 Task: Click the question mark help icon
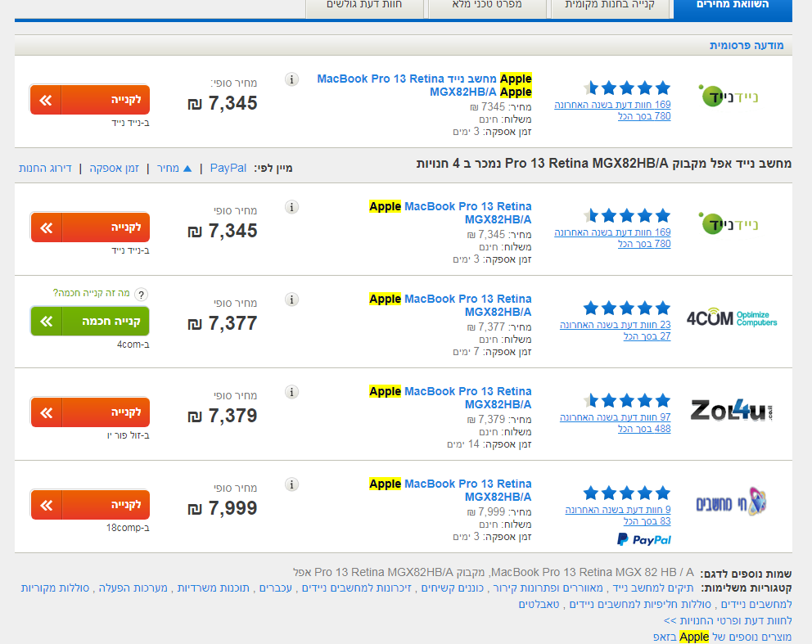(141, 295)
